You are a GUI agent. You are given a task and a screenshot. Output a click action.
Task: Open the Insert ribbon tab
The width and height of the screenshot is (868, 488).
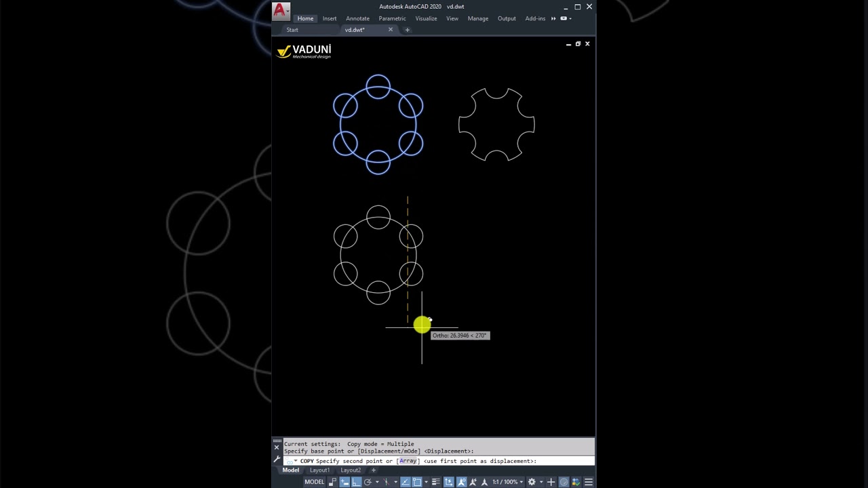point(330,18)
